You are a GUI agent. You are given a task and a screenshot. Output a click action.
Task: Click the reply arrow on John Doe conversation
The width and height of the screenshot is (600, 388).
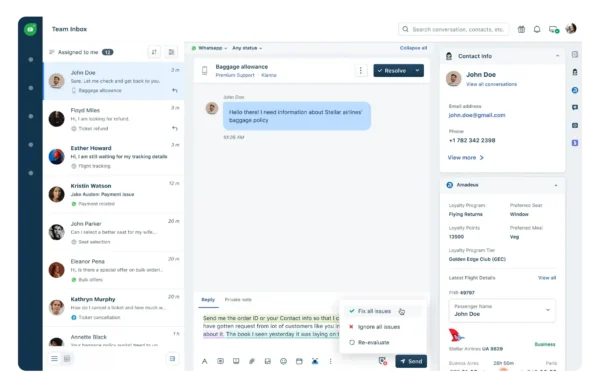[x=175, y=90]
